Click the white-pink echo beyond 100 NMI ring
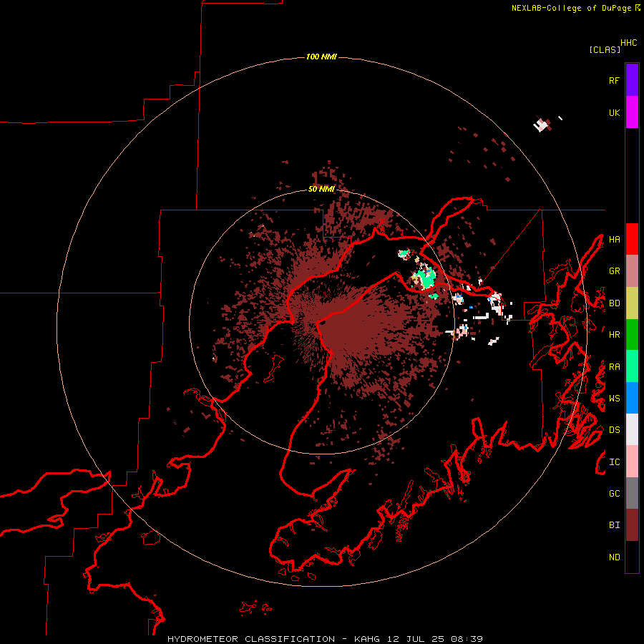Screen dimensions: 644x644 [x=542, y=125]
